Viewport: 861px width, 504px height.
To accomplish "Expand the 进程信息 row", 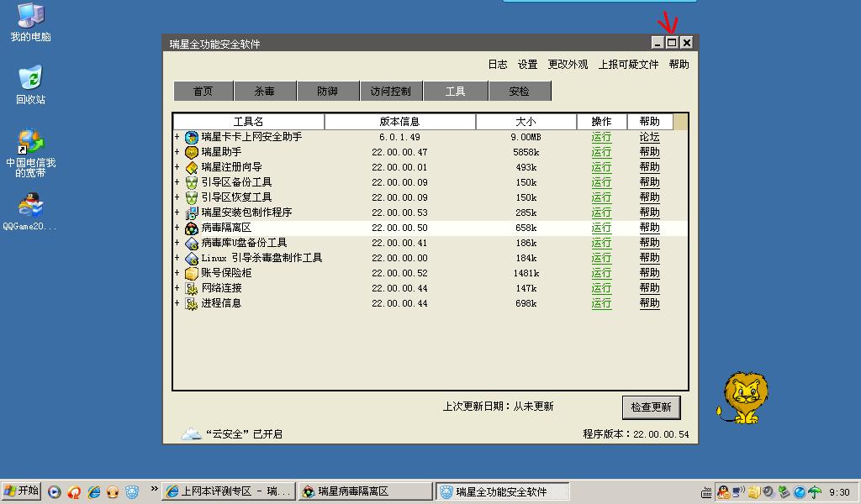I will click(x=177, y=302).
